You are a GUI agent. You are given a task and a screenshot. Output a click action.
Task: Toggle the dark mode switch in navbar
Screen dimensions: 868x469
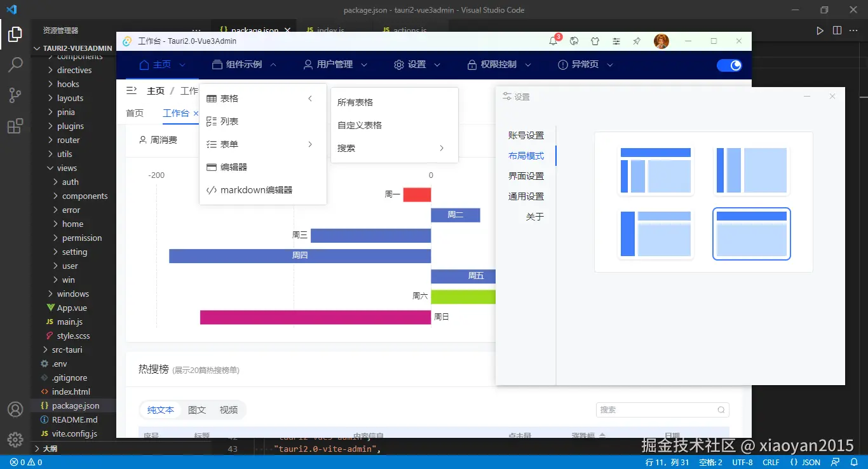tap(728, 65)
